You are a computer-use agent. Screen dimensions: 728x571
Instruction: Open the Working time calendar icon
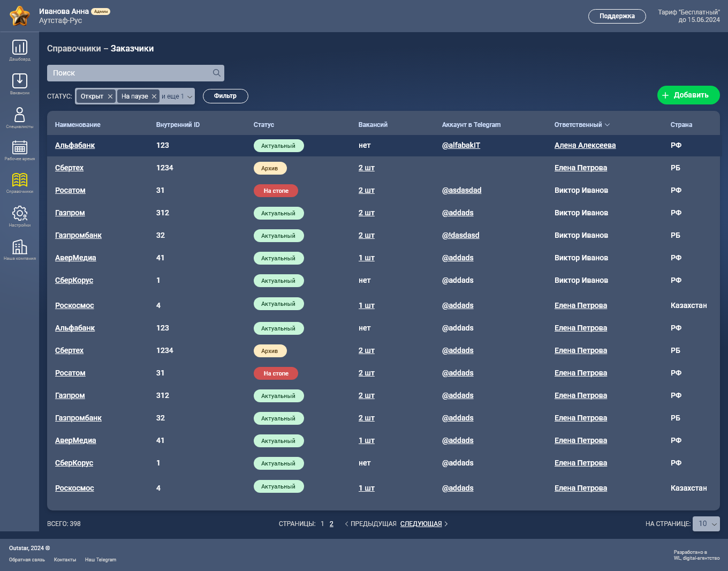point(20,147)
